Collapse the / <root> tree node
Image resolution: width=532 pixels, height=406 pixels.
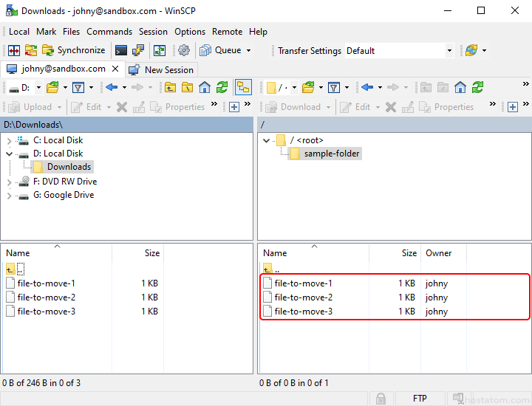point(266,140)
